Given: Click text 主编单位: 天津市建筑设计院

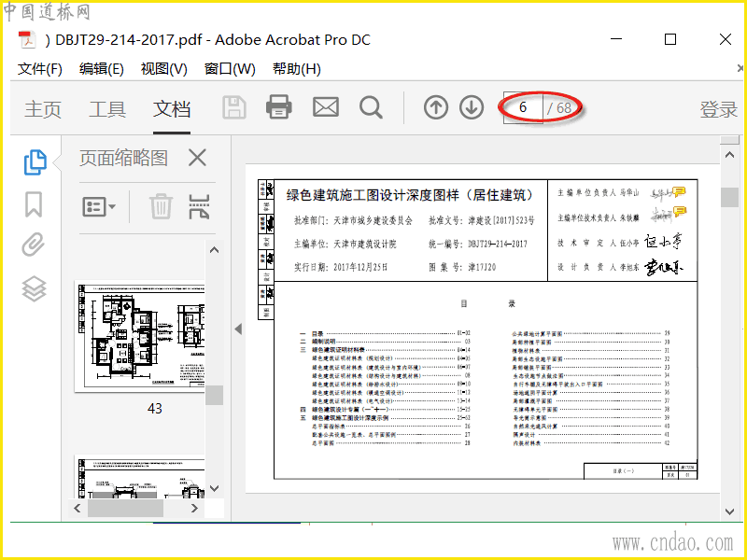Looking at the screenshot, I should [345, 244].
